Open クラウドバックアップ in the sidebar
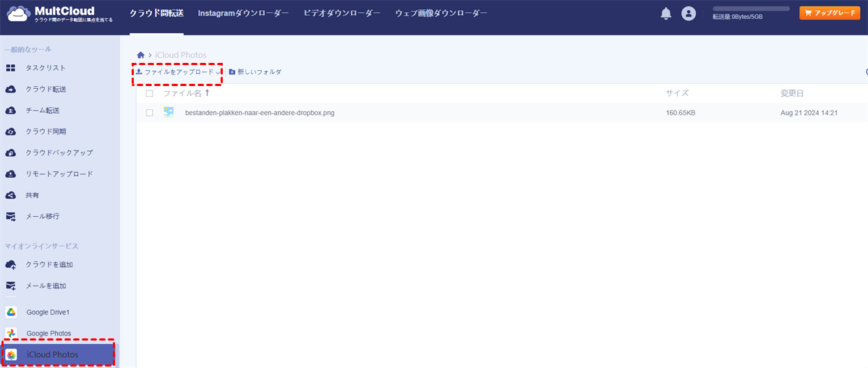 pos(59,153)
